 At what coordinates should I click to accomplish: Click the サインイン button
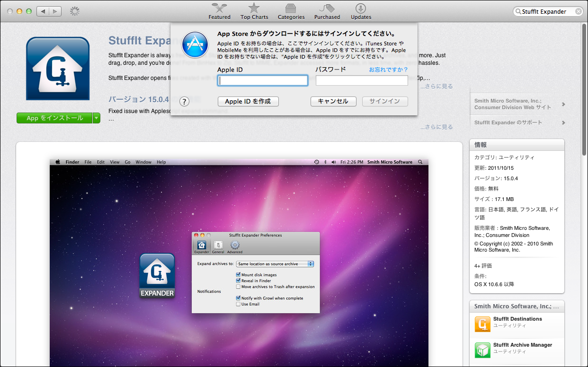pyautogui.click(x=385, y=101)
